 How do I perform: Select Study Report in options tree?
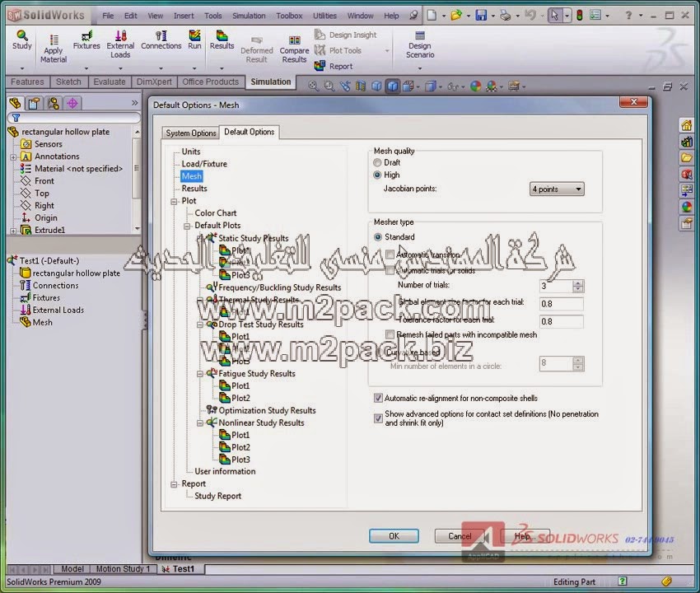pos(217,496)
